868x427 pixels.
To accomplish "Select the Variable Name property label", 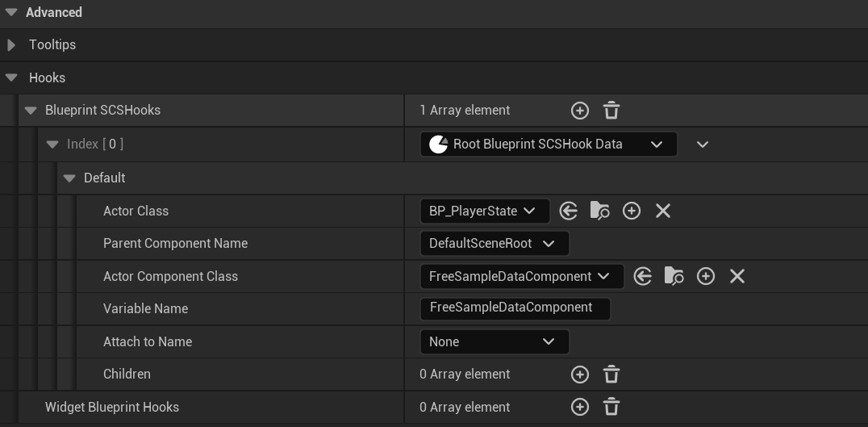I will (145, 309).
